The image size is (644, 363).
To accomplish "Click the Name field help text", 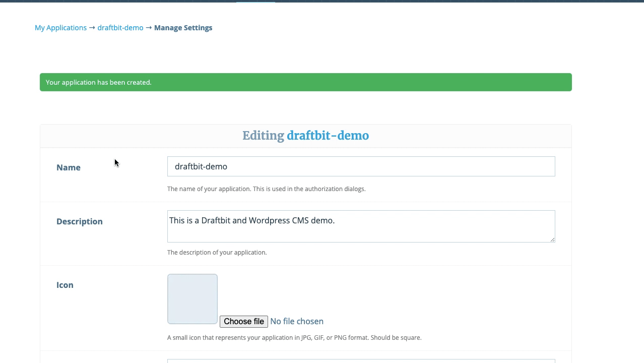I will click(267, 189).
